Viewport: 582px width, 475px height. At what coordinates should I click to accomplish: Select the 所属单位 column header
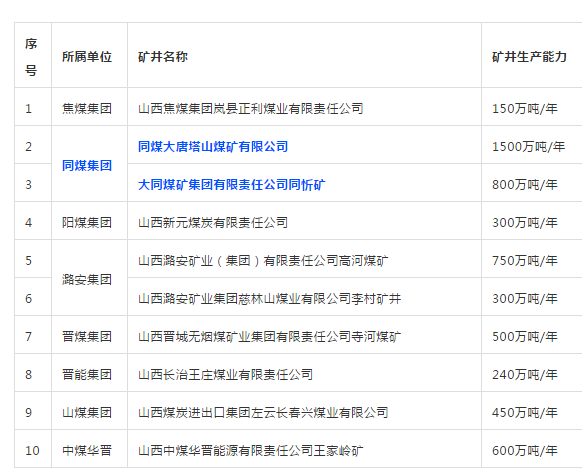[89, 55]
